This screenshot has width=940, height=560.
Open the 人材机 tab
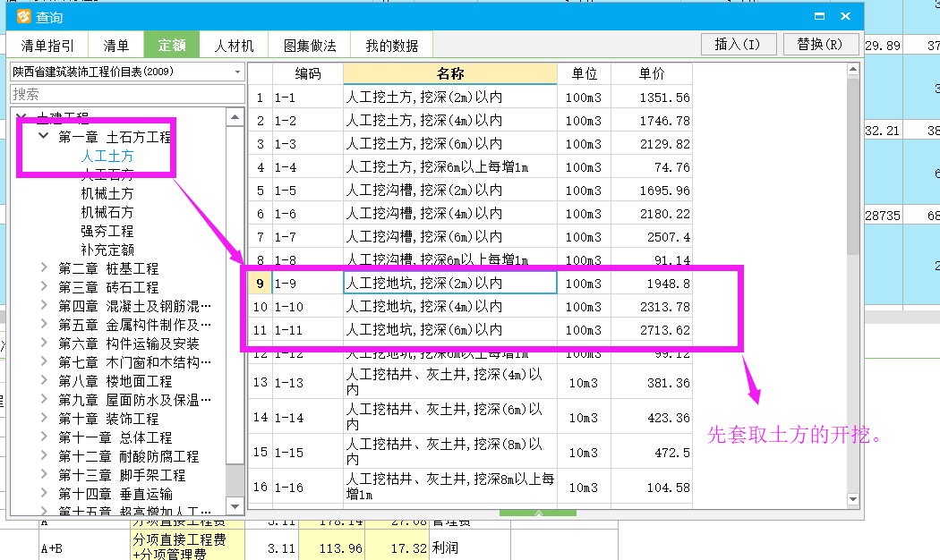[234, 46]
